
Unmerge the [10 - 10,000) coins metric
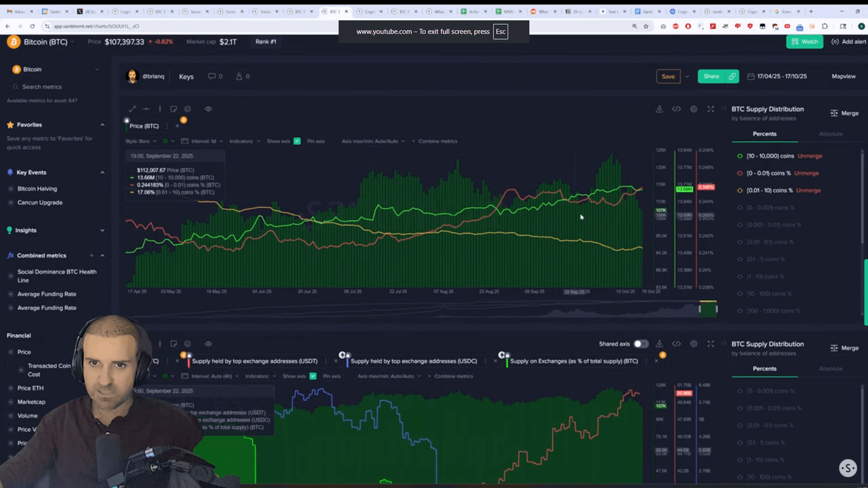810,156
